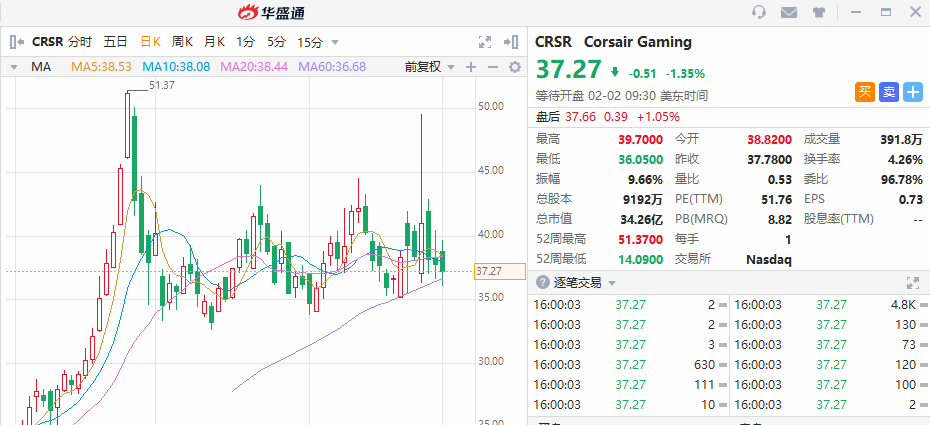This screenshot has width=930, height=425.
Task: Open the mail messages icon
Action: pyautogui.click(x=788, y=12)
